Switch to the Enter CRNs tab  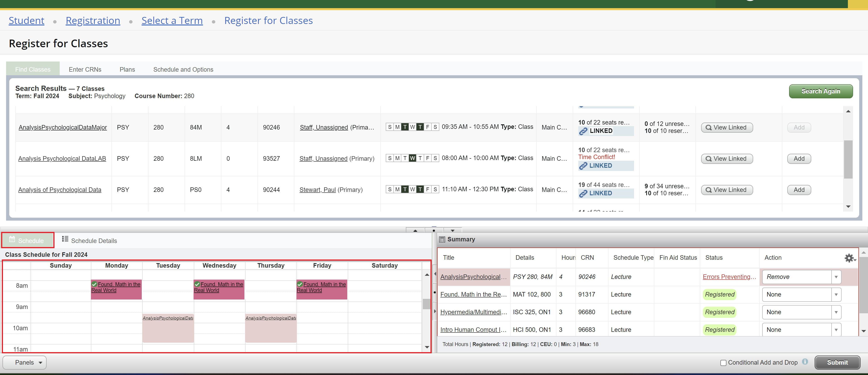click(x=85, y=69)
